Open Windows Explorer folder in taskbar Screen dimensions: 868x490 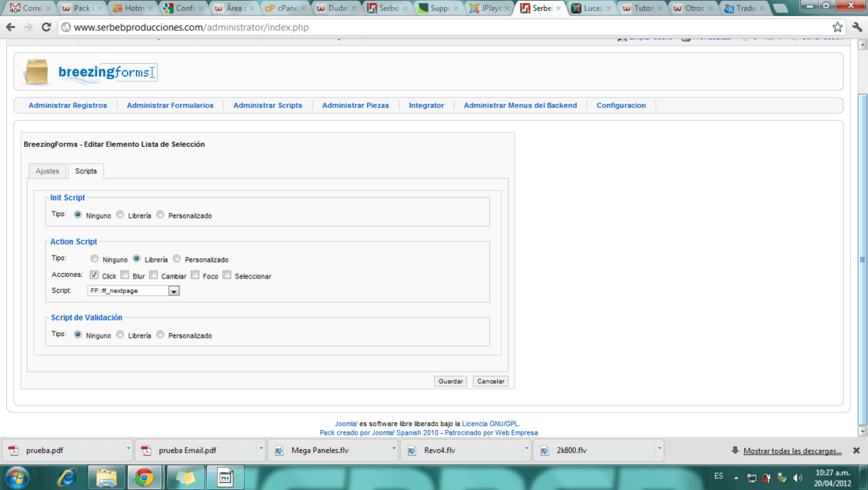pos(107,477)
